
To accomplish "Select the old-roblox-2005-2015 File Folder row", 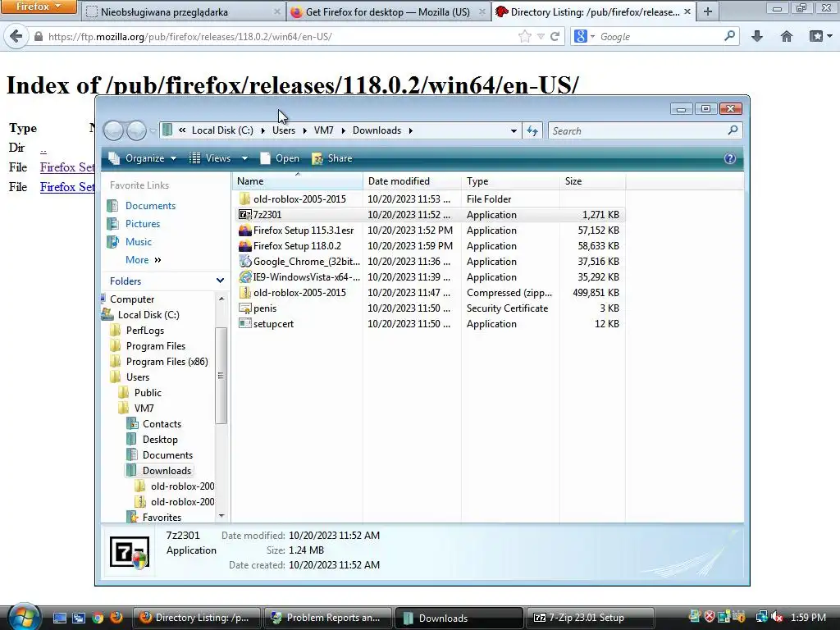I will (428, 199).
